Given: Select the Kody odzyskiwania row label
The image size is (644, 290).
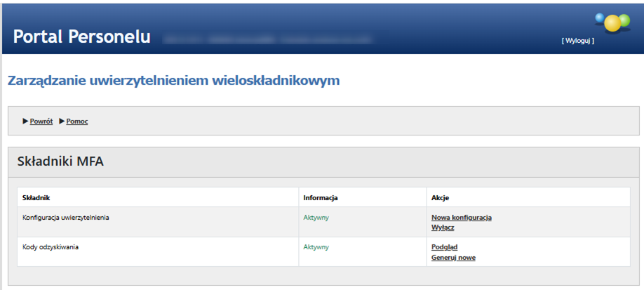Looking at the screenshot, I should [51, 247].
